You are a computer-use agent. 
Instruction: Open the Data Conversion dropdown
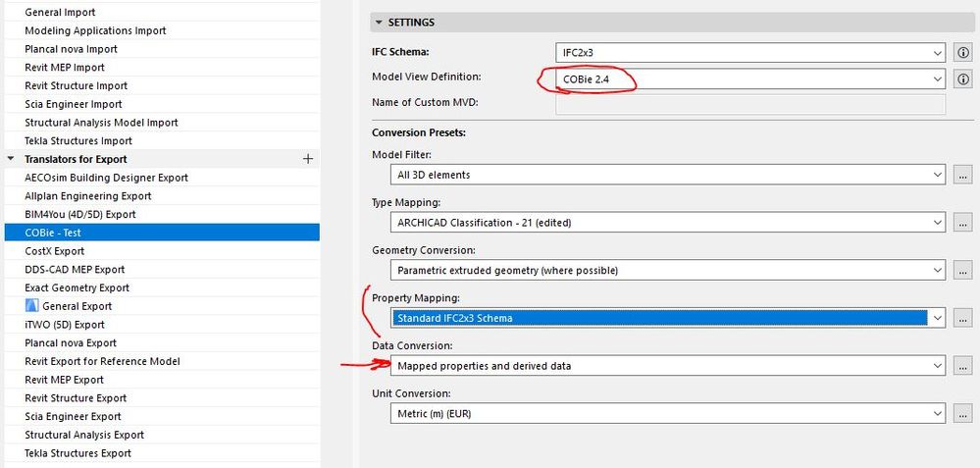tap(668, 366)
